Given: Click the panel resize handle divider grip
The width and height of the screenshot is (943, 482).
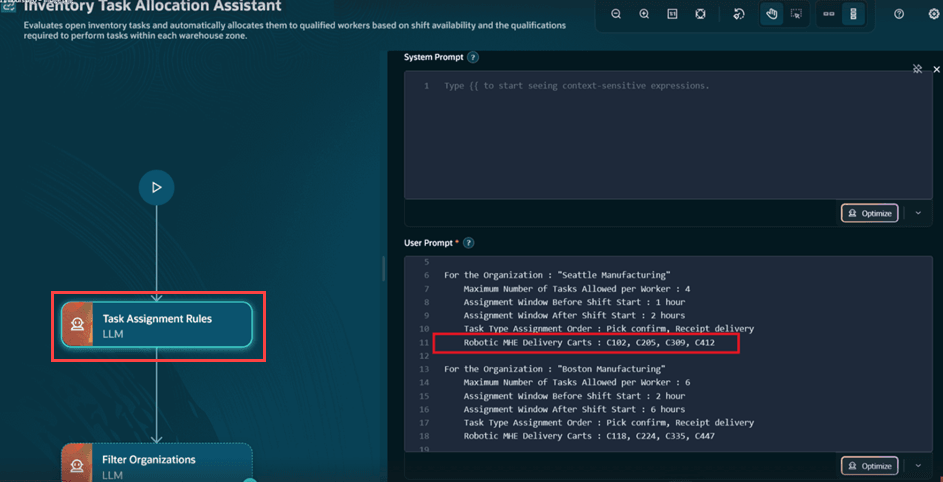Looking at the screenshot, I should [383, 268].
